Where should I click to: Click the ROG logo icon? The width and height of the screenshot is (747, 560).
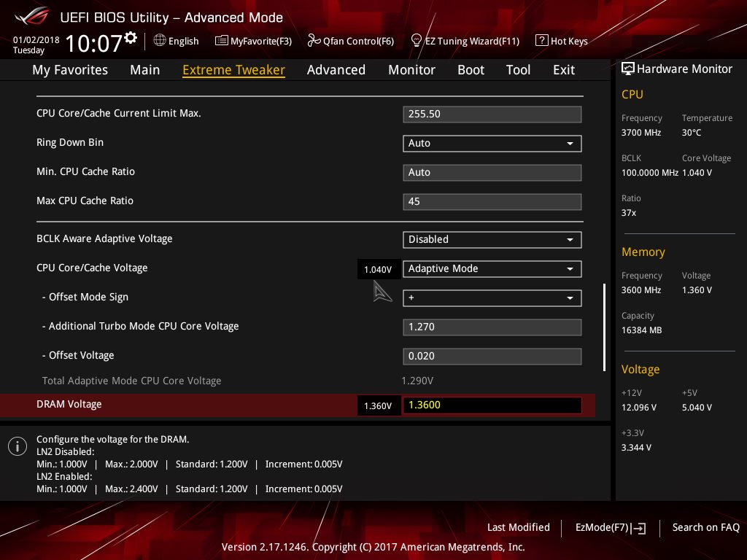pyautogui.click(x=31, y=16)
